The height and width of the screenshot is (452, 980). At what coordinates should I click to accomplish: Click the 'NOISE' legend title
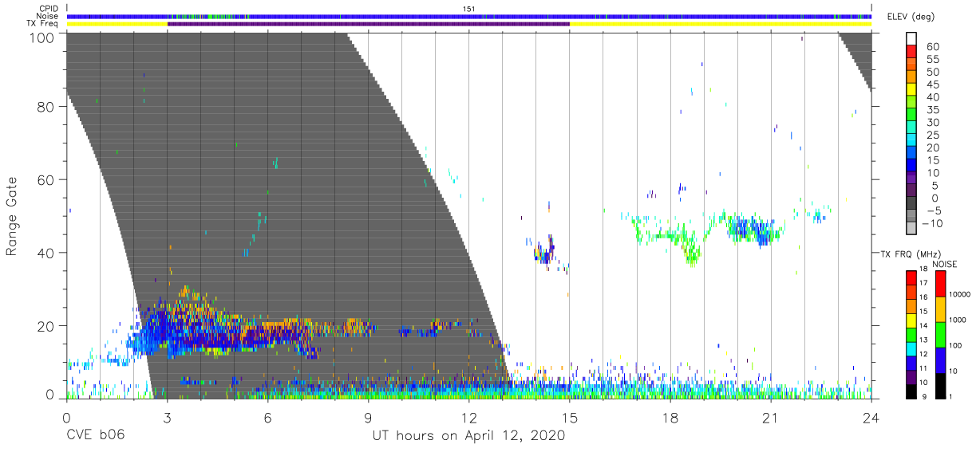[946, 264]
